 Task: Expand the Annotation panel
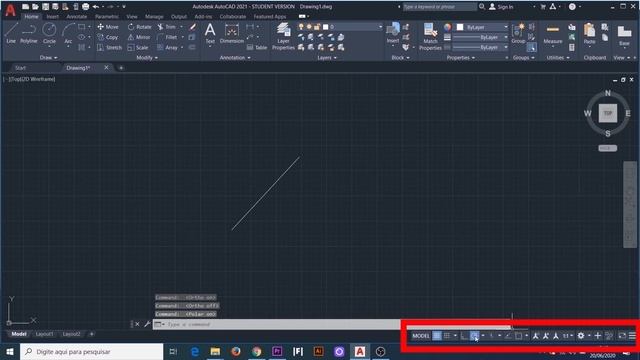235,58
